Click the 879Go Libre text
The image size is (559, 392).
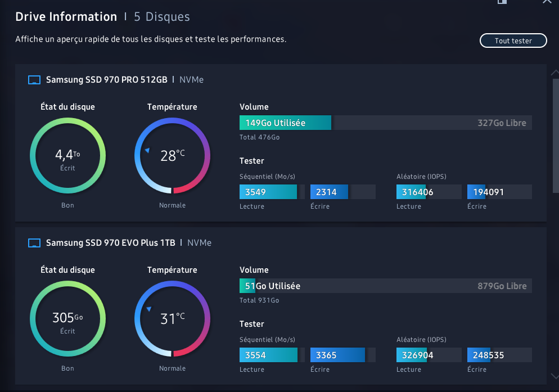[502, 286]
